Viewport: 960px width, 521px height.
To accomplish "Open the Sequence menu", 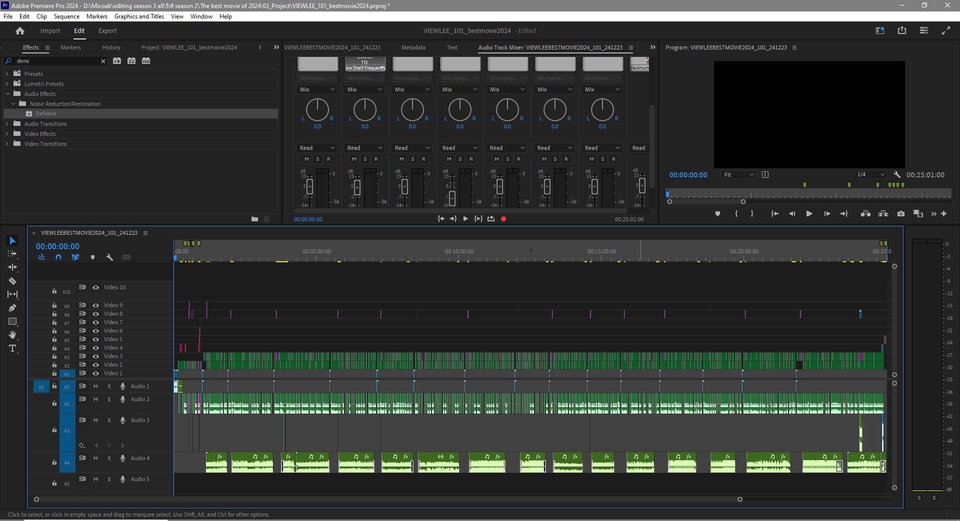I will tap(66, 17).
